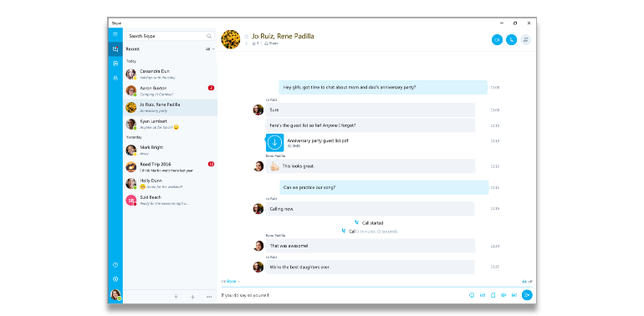Show the conversation participants count
The height and width of the screenshot is (316, 644).
pos(255,43)
